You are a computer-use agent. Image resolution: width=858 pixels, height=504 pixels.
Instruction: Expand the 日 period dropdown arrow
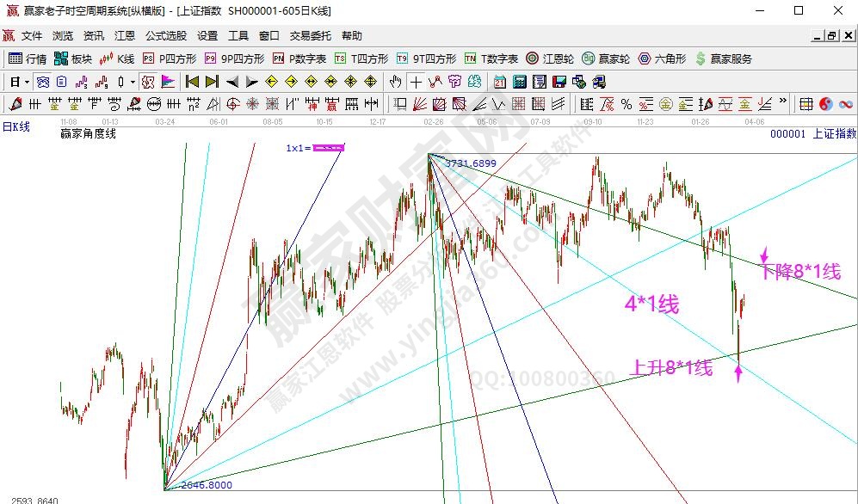click(x=27, y=82)
